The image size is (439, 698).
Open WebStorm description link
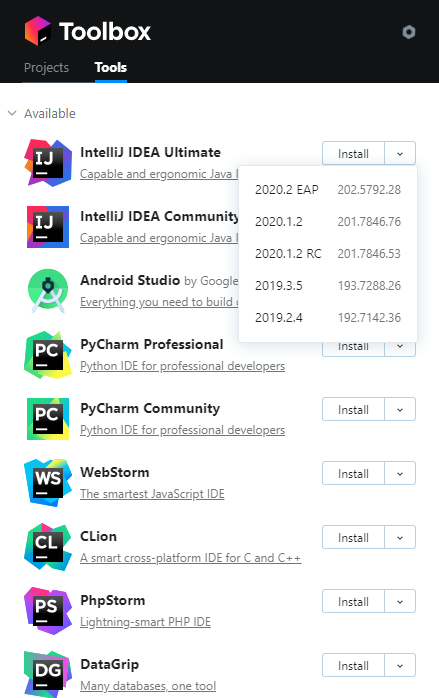[152, 494]
